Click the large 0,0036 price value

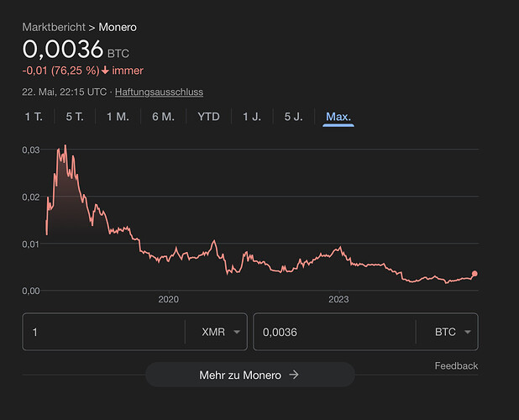coord(63,49)
